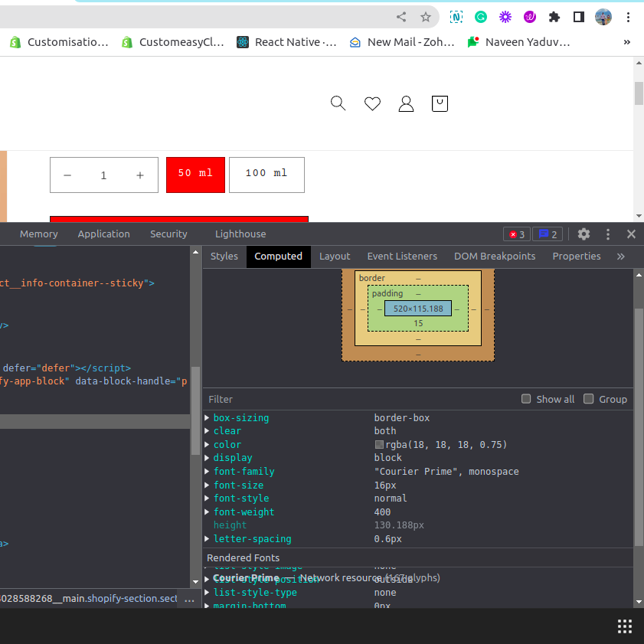This screenshot has height=644, width=644.
Task: Open the CustomeasyCl… bookmark
Action: (x=173, y=42)
